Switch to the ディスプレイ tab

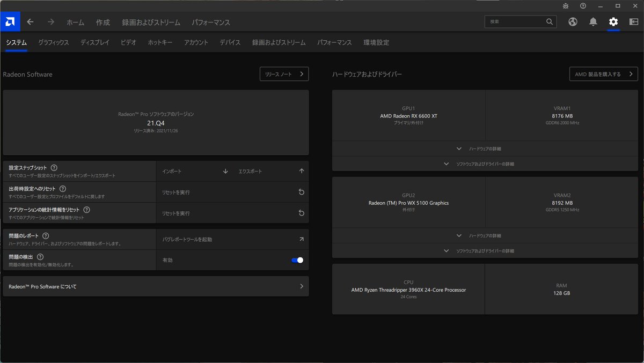[95, 42]
